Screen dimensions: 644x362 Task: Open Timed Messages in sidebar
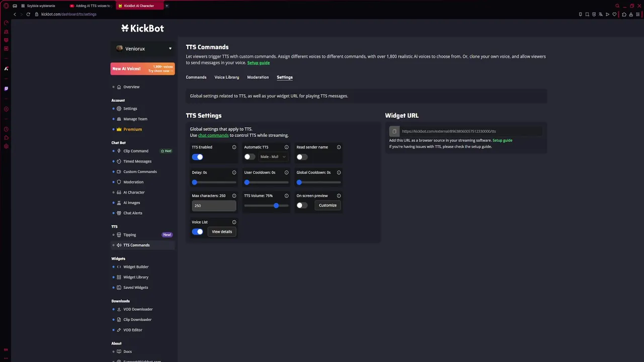tap(137, 161)
